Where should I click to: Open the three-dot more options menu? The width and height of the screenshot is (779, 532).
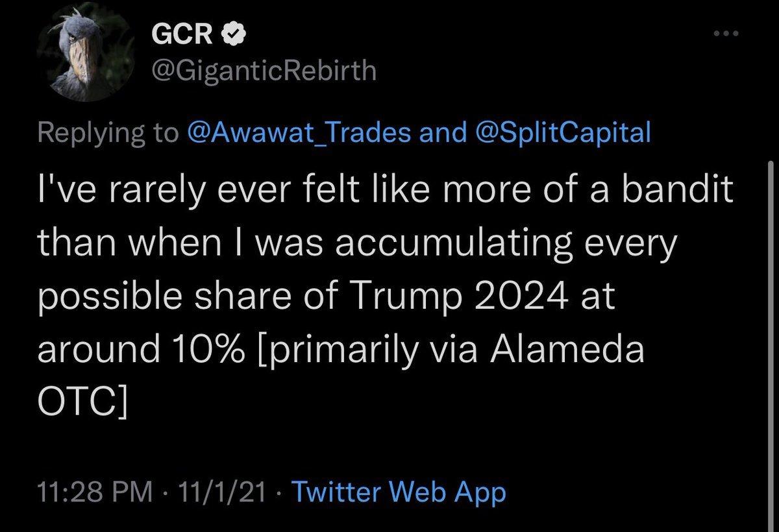pyautogui.click(x=726, y=34)
